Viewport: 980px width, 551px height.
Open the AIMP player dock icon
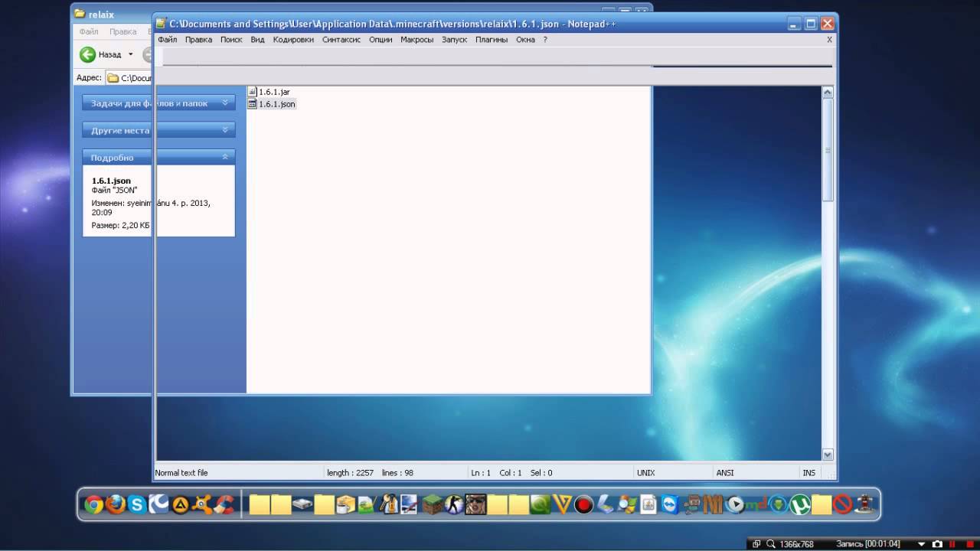[x=180, y=504]
